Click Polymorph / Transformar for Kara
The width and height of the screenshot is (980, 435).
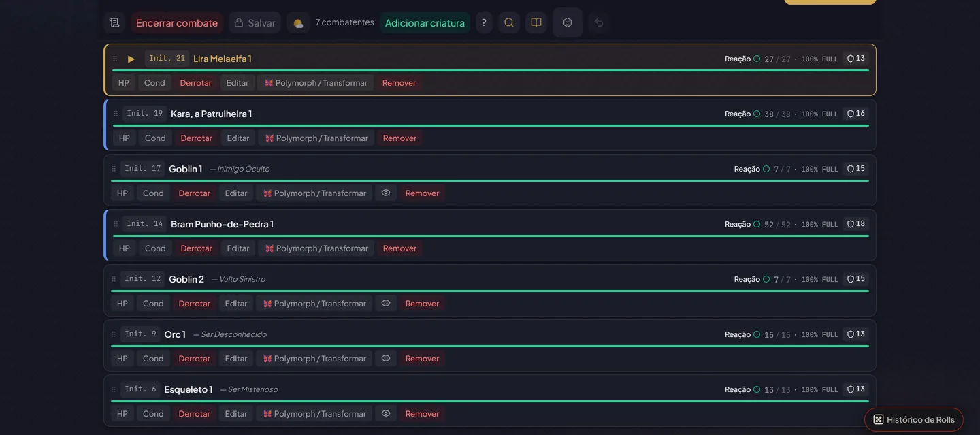click(316, 138)
